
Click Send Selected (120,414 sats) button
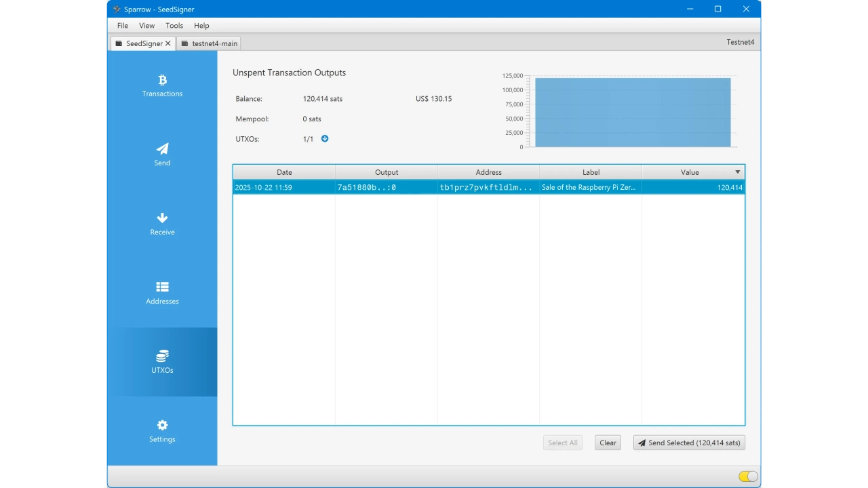click(x=689, y=443)
